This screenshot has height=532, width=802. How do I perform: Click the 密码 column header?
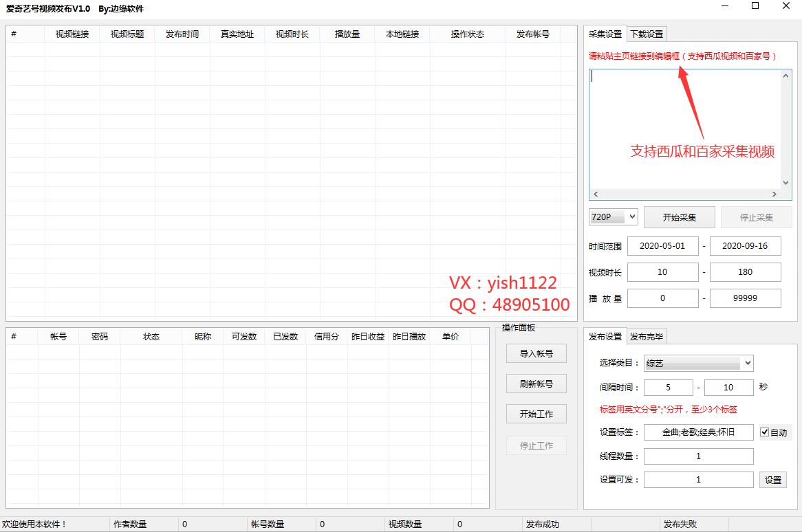100,336
